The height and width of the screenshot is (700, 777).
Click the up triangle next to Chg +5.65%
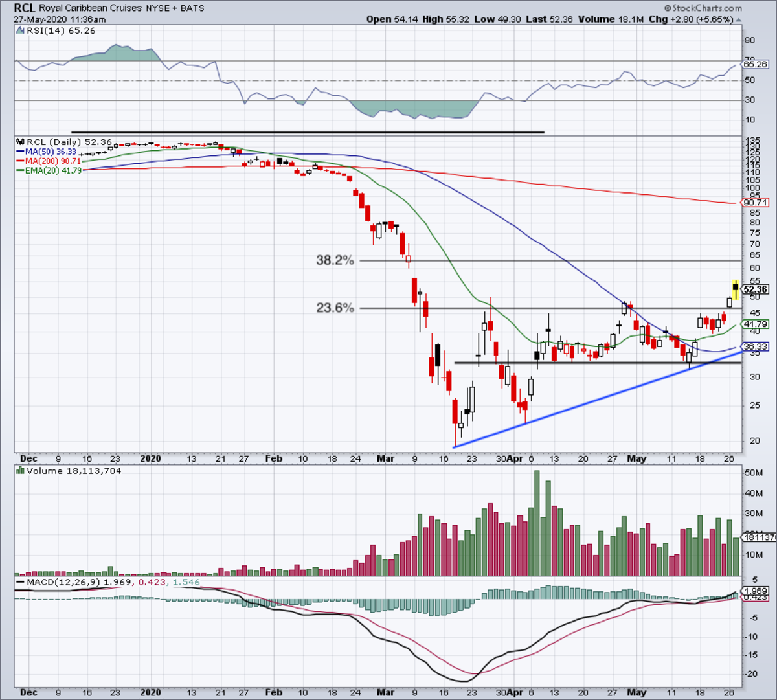click(x=739, y=19)
